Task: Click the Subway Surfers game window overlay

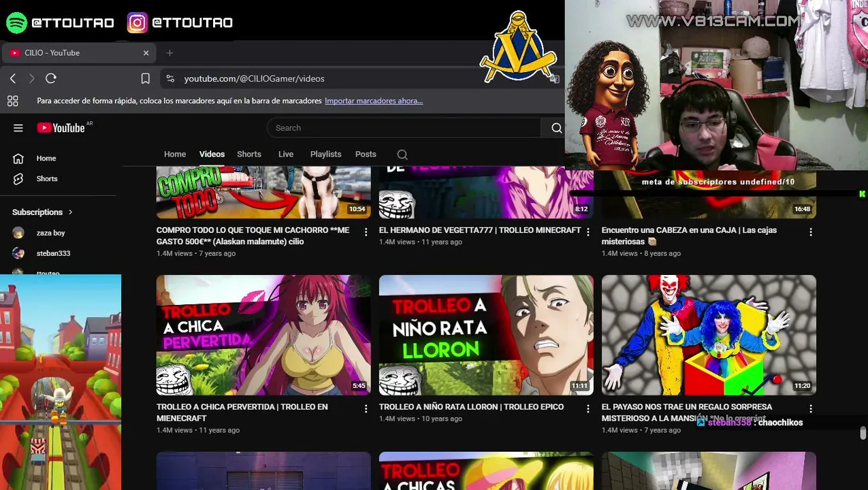Action: tap(61, 382)
